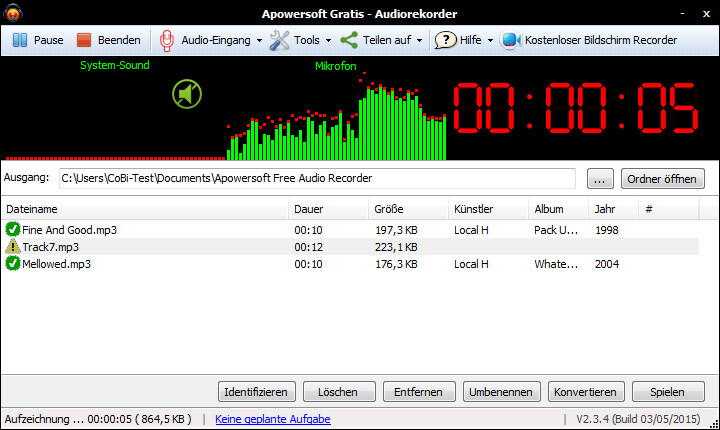Expand the Hilfe dropdown arrow

pos(490,41)
